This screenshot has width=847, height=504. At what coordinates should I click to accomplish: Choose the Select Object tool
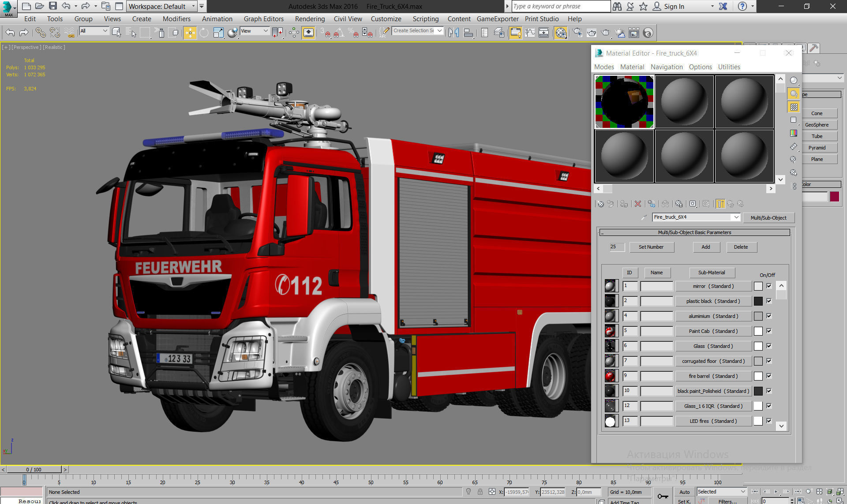[116, 33]
